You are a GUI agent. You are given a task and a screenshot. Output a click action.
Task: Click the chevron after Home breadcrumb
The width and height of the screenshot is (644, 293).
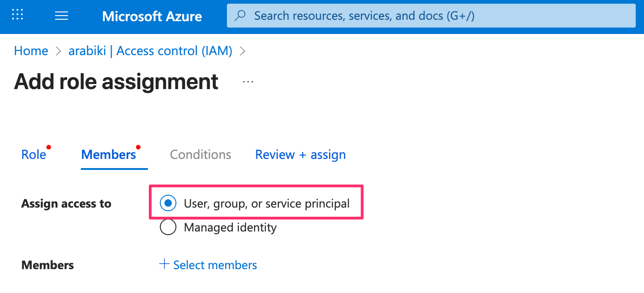[x=58, y=51]
